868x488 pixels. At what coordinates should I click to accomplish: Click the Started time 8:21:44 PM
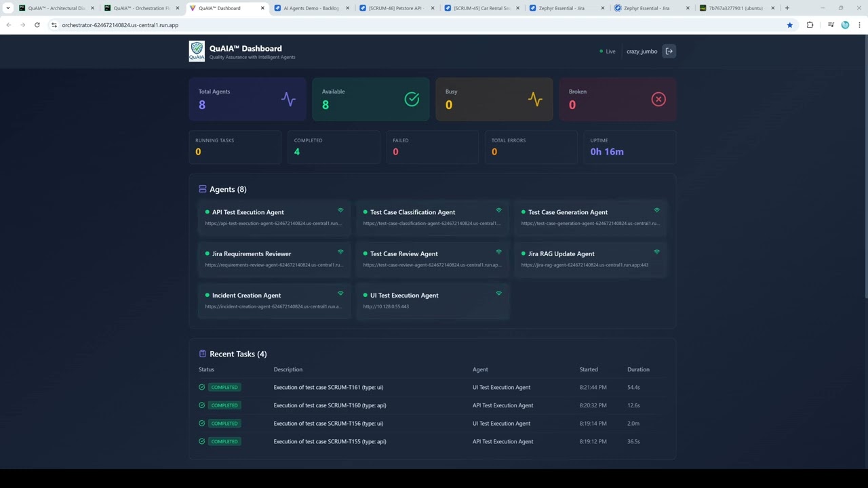point(593,387)
